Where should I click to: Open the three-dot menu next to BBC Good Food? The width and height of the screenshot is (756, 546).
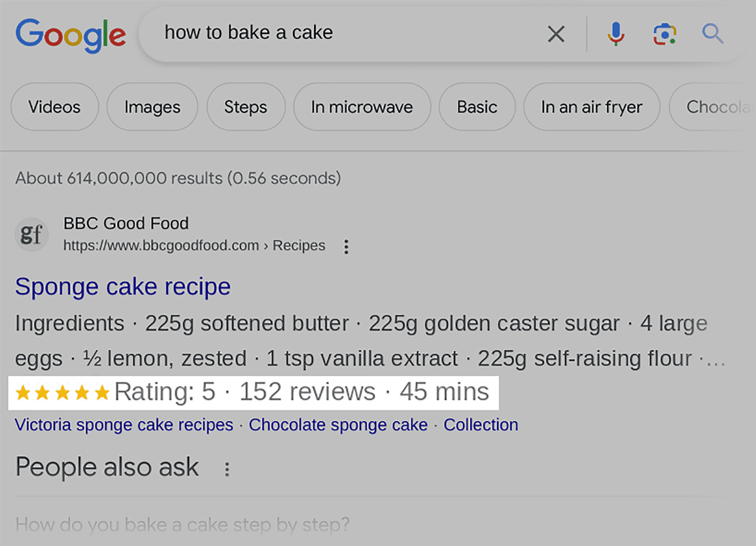(x=346, y=246)
